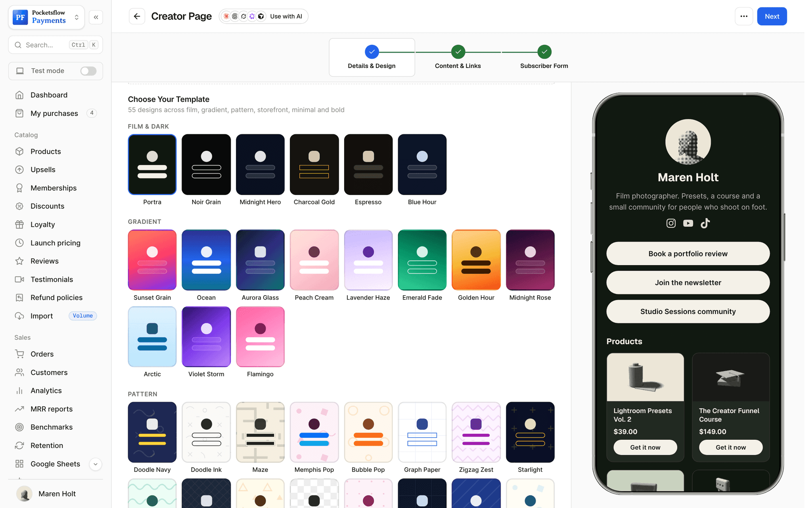Switch to the Details & Design step
The height and width of the screenshot is (508, 812).
pyautogui.click(x=372, y=58)
